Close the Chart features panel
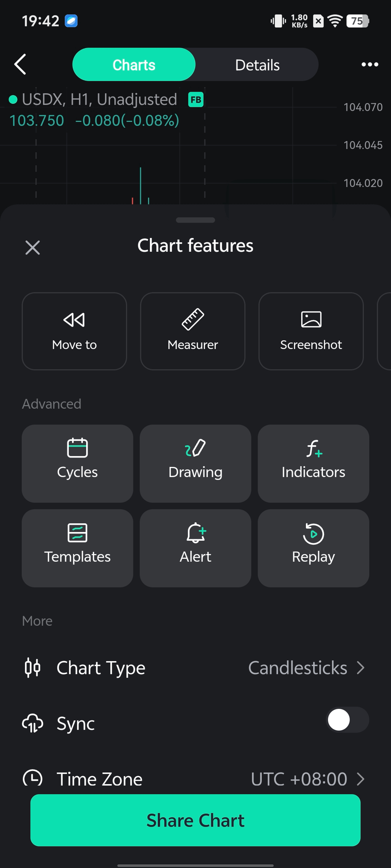This screenshot has width=391, height=868. click(33, 248)
